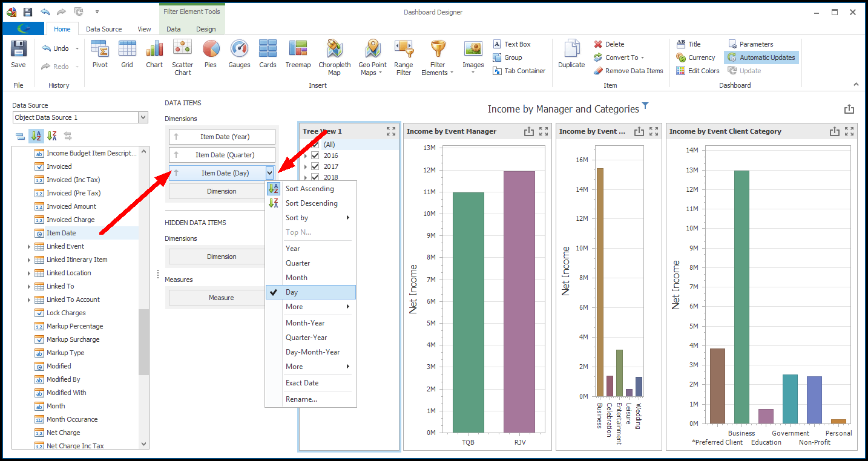Export the whole dashboard via title icon
The height and width of the screenshot is (461, 868).
coord(849,110)
